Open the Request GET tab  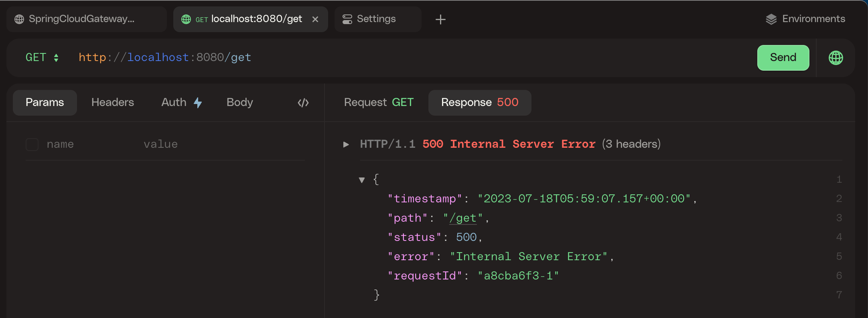[379, 102]
